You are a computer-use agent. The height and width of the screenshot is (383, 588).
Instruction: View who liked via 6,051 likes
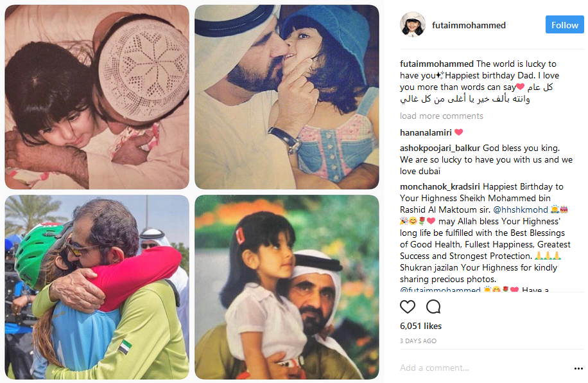(420, 326)
